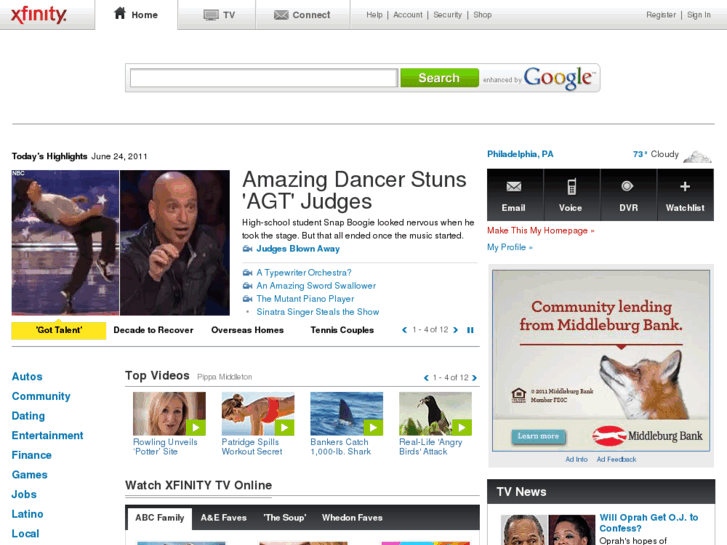Click Sign In

(x=699, y=15)
